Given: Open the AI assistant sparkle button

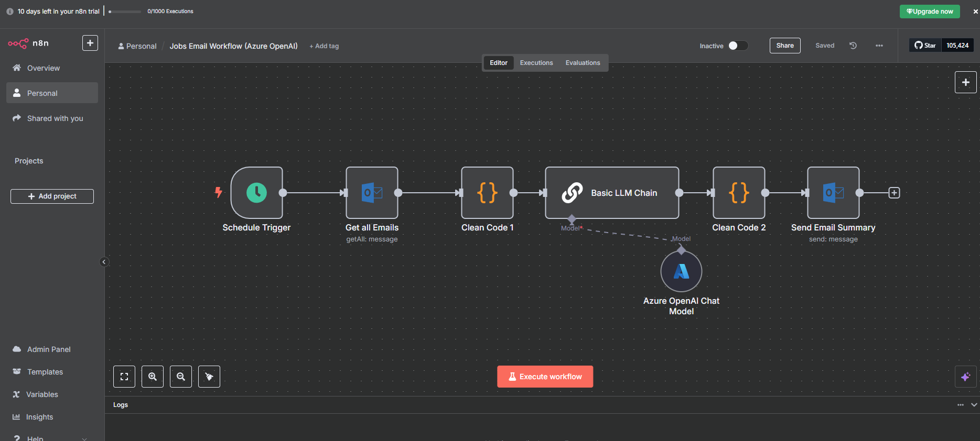Looking at the screenshot, I should [965, 377].
